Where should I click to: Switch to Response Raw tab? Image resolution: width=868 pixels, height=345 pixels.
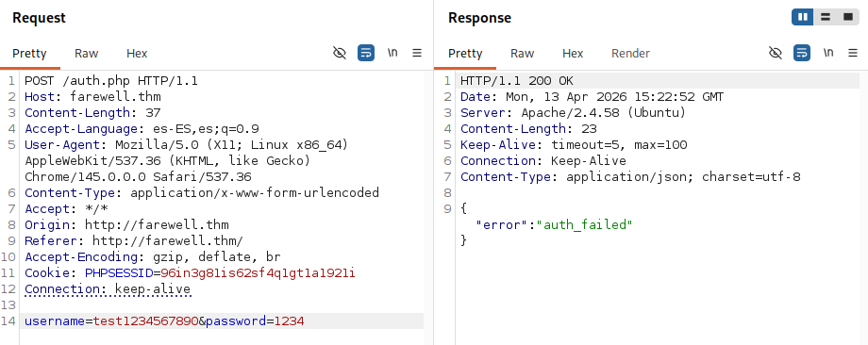[522, 54]
